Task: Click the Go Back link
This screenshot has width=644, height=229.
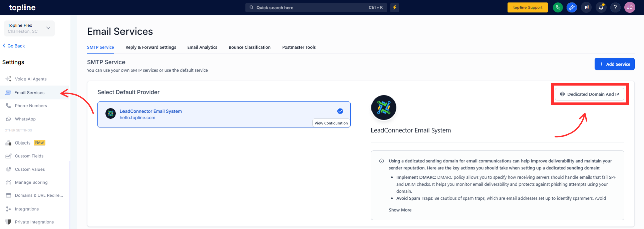Action: [x=14, y=46]
